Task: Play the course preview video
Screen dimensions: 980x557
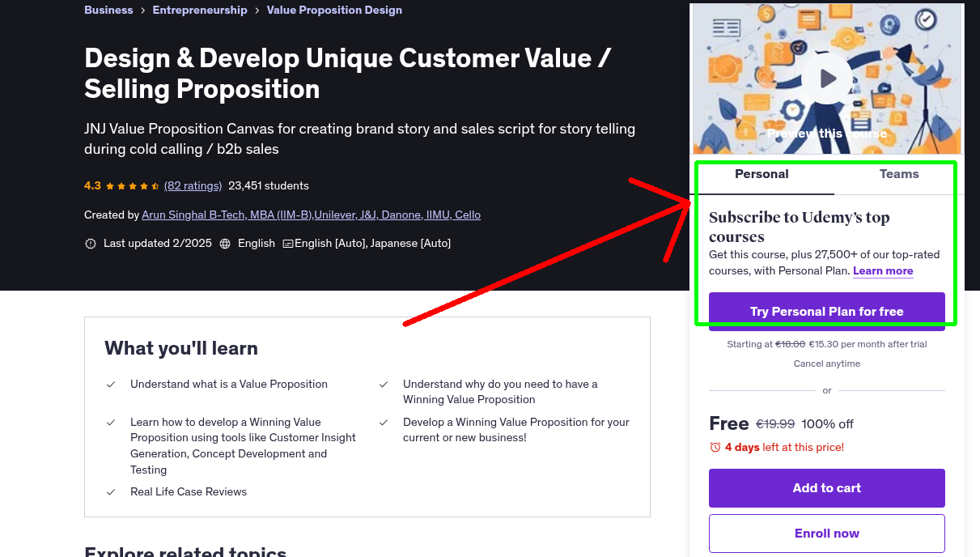Action: point(827,79)
